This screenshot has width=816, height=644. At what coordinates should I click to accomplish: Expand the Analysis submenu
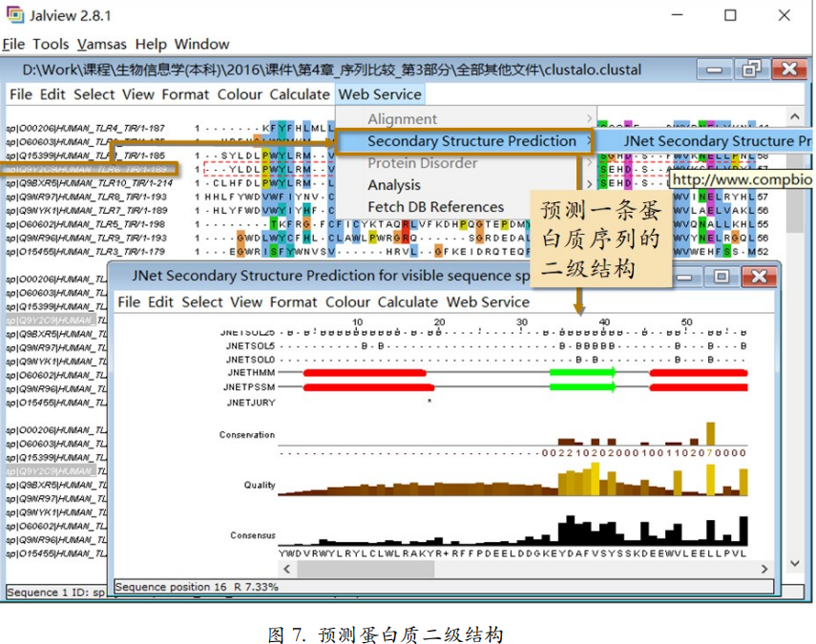point(465,185)
